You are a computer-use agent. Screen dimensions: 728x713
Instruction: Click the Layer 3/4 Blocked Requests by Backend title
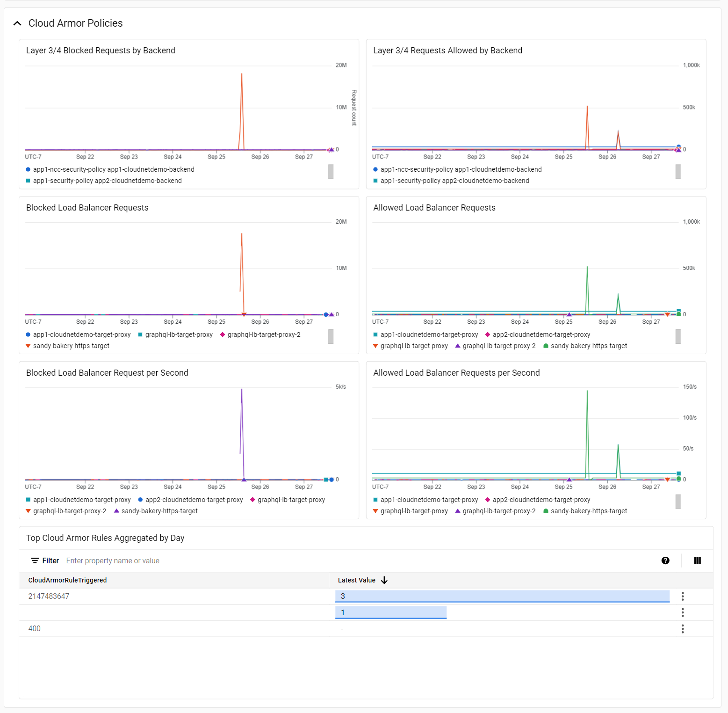coord(101,51)
